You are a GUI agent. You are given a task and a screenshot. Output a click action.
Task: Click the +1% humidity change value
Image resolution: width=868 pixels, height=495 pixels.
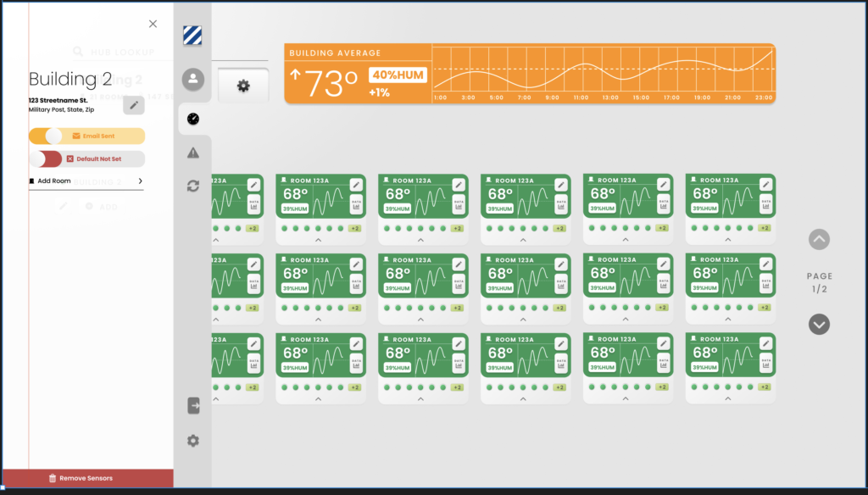[379, 92]
